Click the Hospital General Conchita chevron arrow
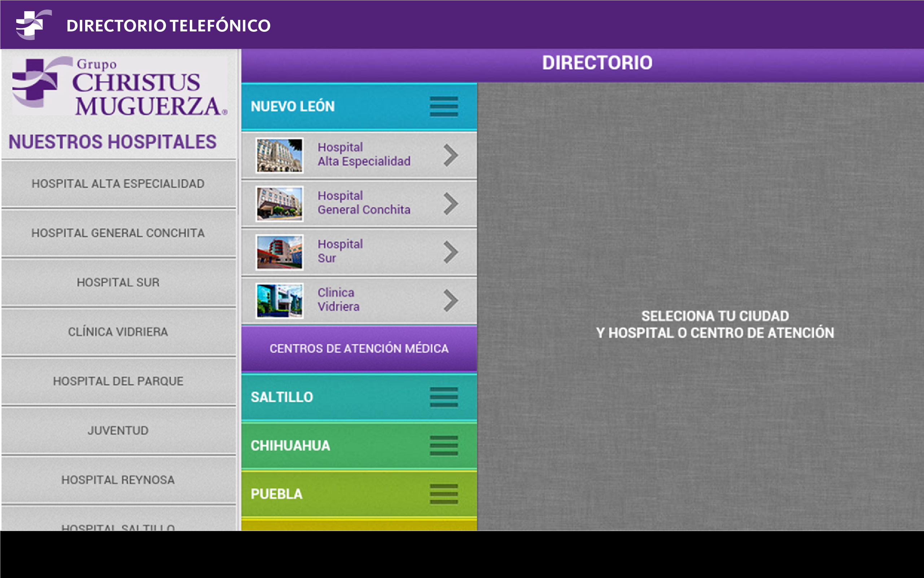The width and height of the screenshot is (924, 578). coord(451,204)
